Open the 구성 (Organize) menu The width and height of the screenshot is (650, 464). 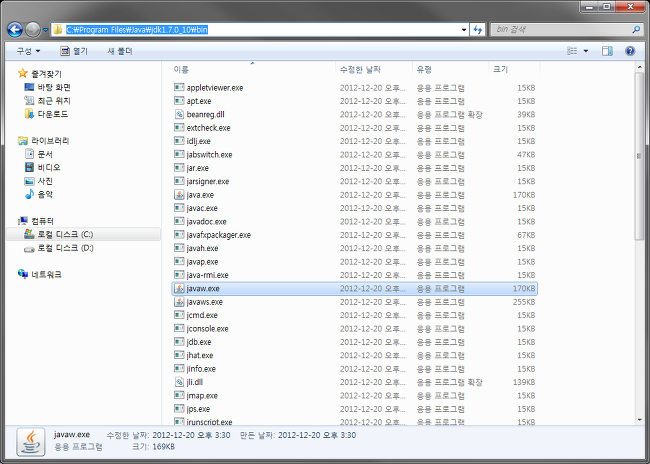[28, 51]
